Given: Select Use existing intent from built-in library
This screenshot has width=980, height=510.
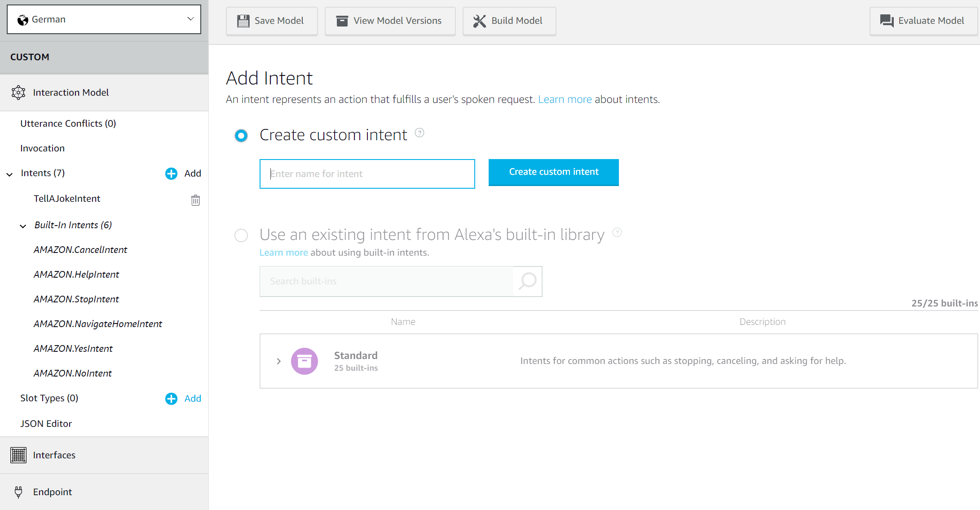Looking at the screenshot, I should (242, 234).
